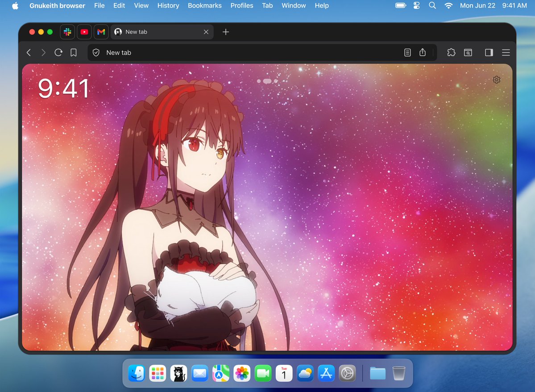The height and width of the screenshot is (392, 535).
Task: Go back to previous page
Action: pos(29,52)
